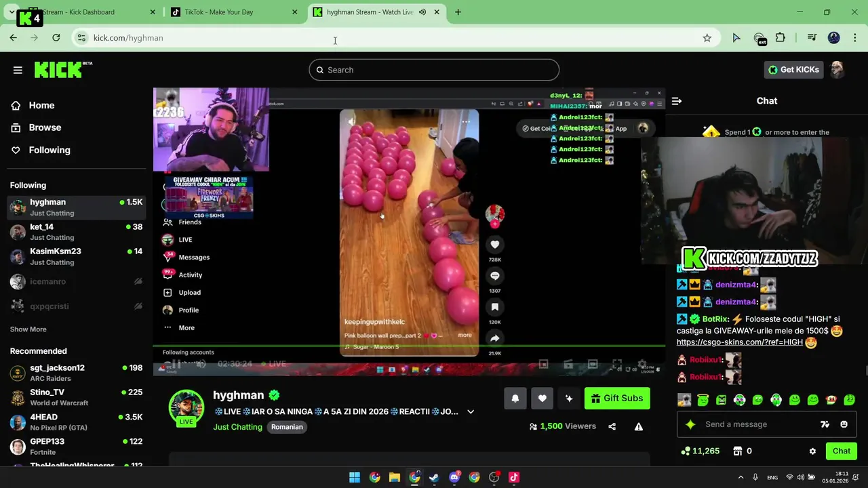Open File Explorer from taskbar

395,477
